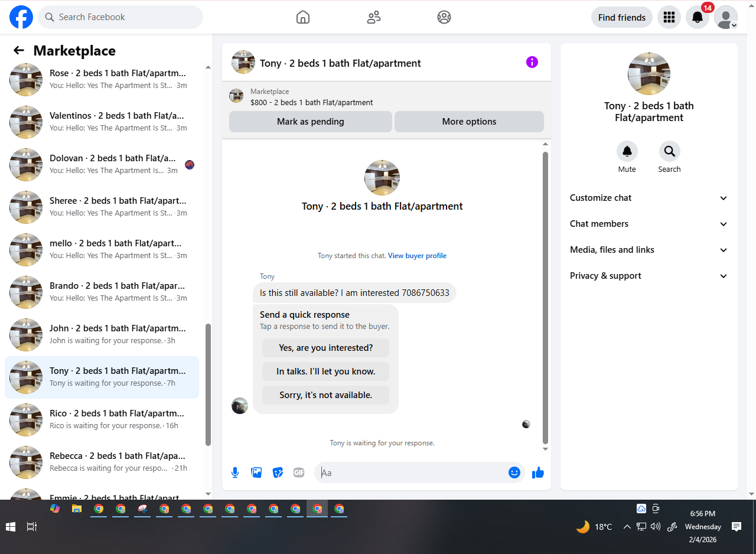Click Mark as pending button
The width and height of the screenshot is (756, 554).
click(311, 122)
